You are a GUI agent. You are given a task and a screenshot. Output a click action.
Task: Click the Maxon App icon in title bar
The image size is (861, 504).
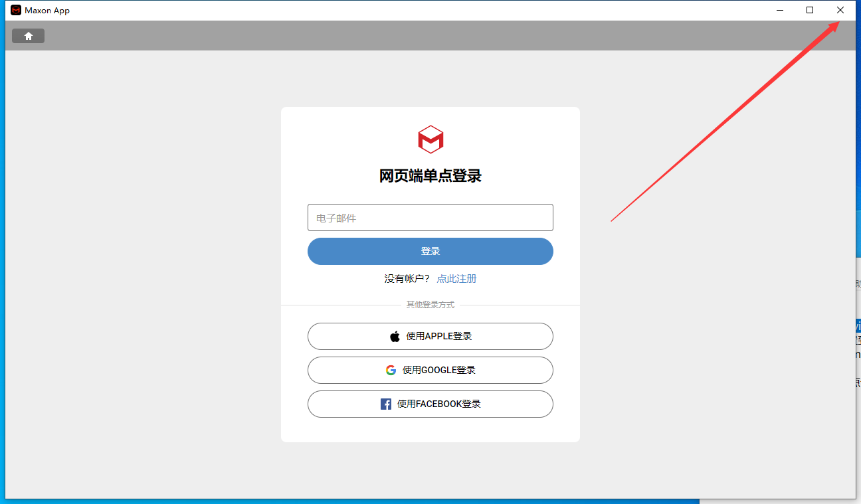pyautogui.click(x=16, y=10)
